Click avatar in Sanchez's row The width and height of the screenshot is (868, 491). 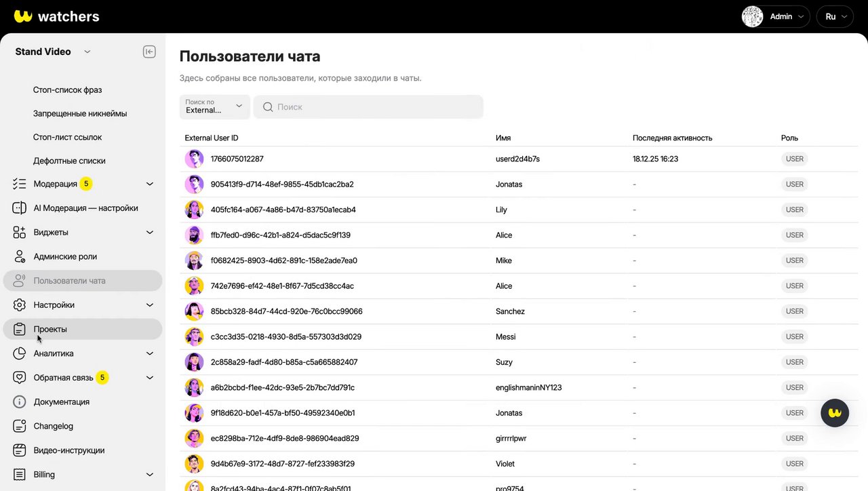194,311
